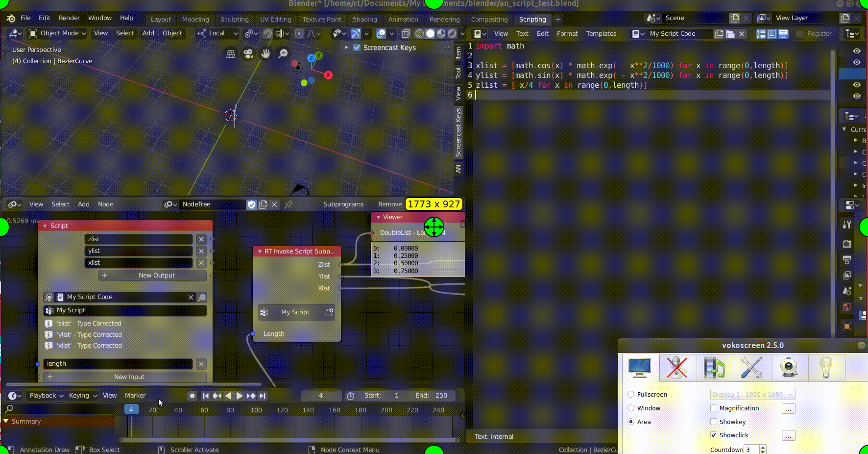The image size is (868, 454).
Task: Toggle perspective/orthographic grid view icon
Action: point(231,54)
